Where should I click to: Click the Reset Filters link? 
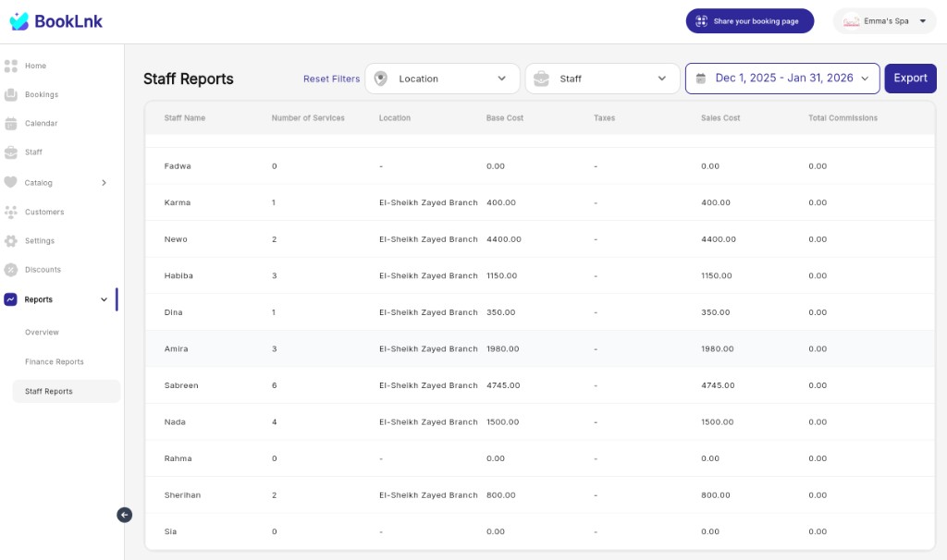[x=332, y=79]
